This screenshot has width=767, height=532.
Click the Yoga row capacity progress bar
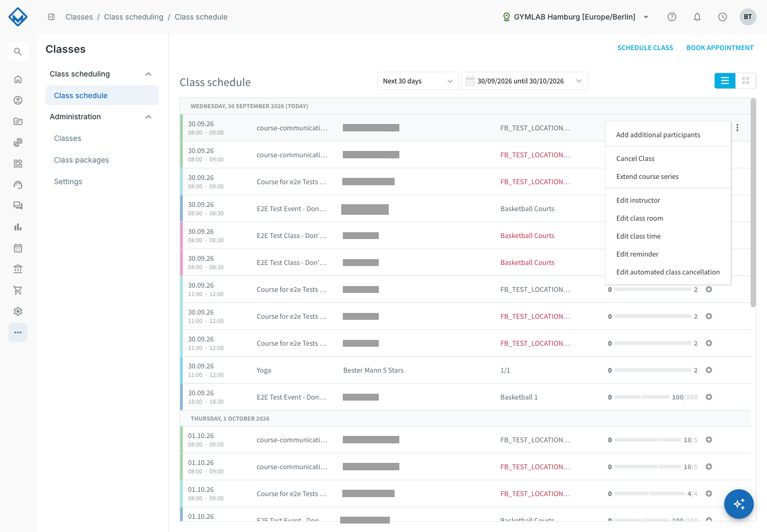click(653, 370)
